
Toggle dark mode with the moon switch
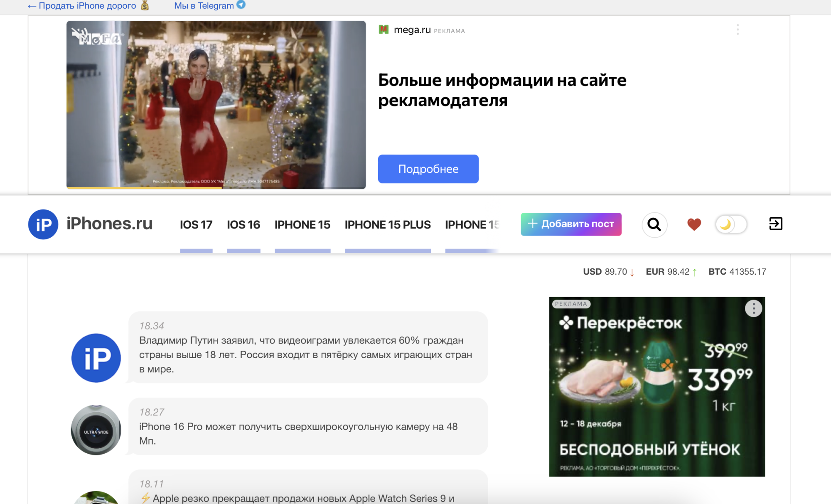730,224
